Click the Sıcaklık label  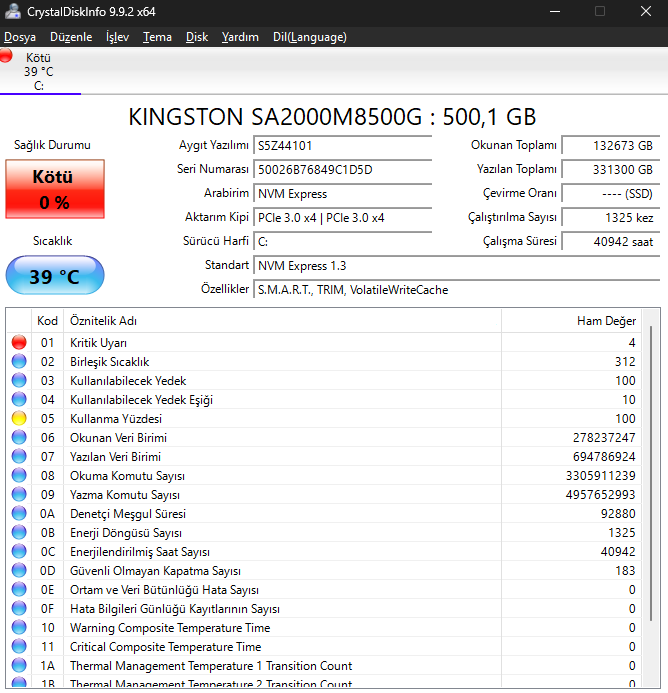point(52,241)
